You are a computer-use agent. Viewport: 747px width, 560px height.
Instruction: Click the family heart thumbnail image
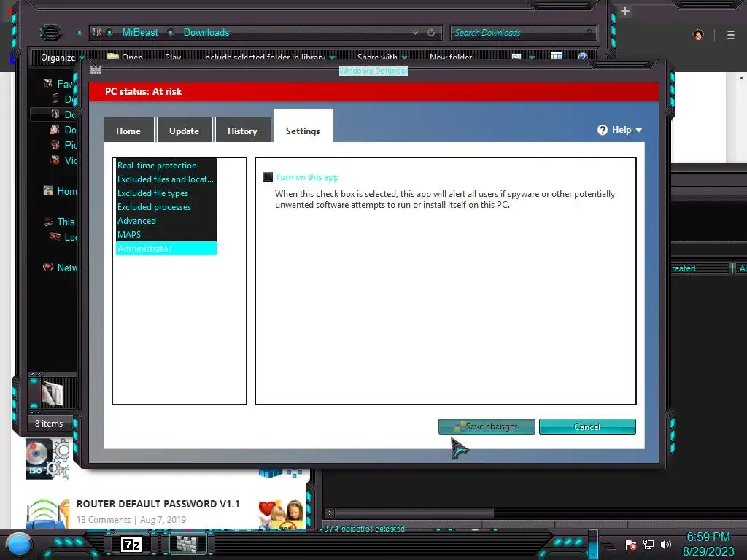(281, 514)
